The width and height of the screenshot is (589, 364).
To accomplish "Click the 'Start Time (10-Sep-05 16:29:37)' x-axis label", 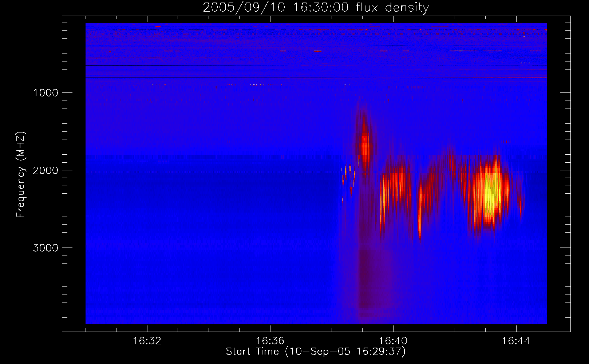I will coord(316,352).
